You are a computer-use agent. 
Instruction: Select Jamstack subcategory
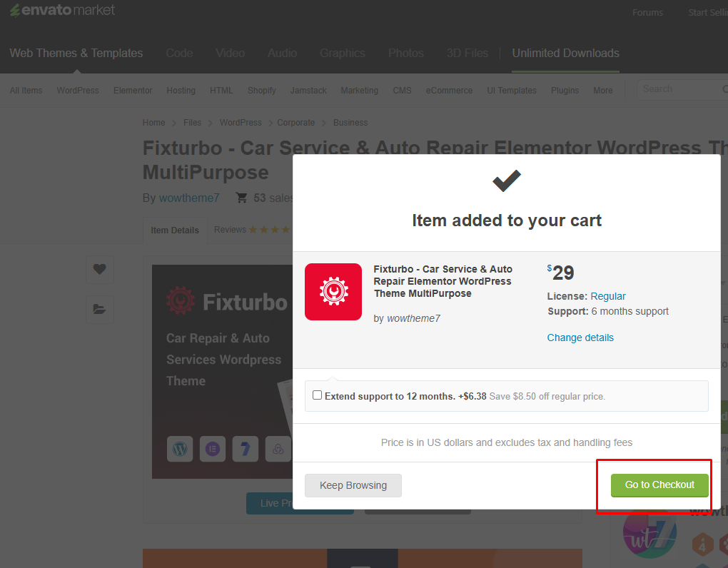[308, 91]
